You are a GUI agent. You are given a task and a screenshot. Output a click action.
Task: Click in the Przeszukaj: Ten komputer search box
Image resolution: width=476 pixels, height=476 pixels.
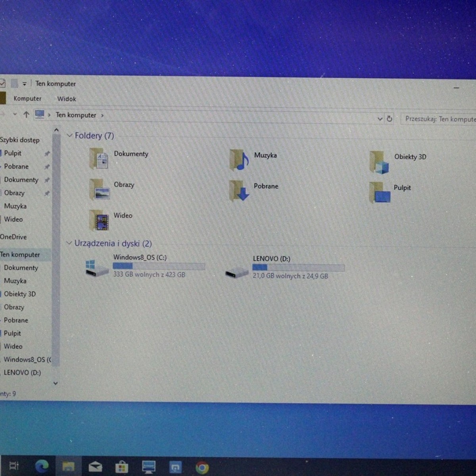tap(439, 119)
